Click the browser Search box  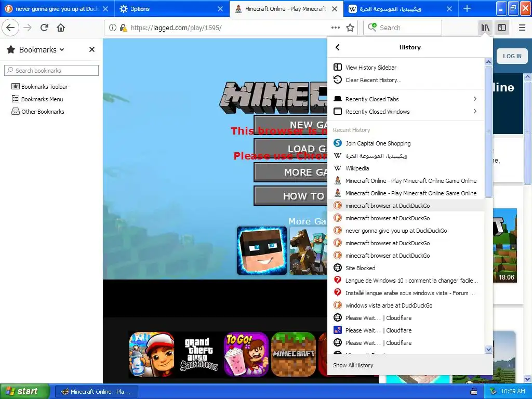[x=403, y=28]
